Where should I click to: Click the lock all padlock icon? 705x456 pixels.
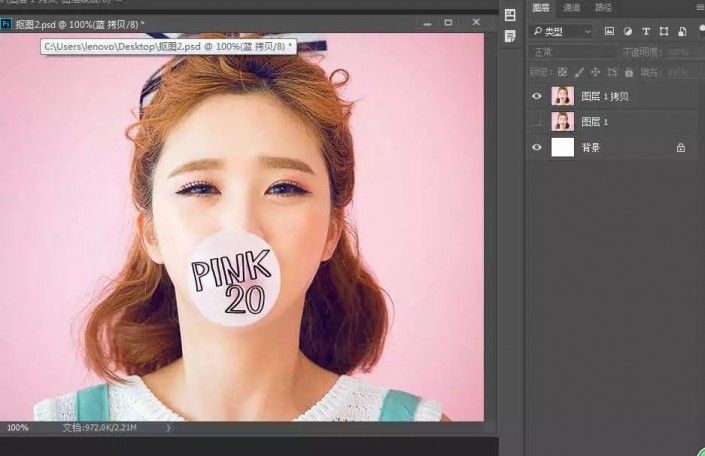(x=628, y=72)
